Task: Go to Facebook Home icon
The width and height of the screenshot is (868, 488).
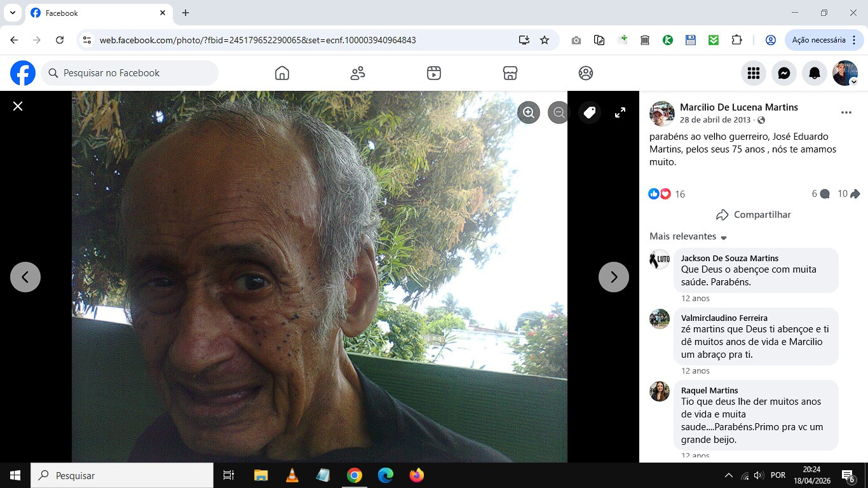Action: pyautogui.click(x=282, y=73)
